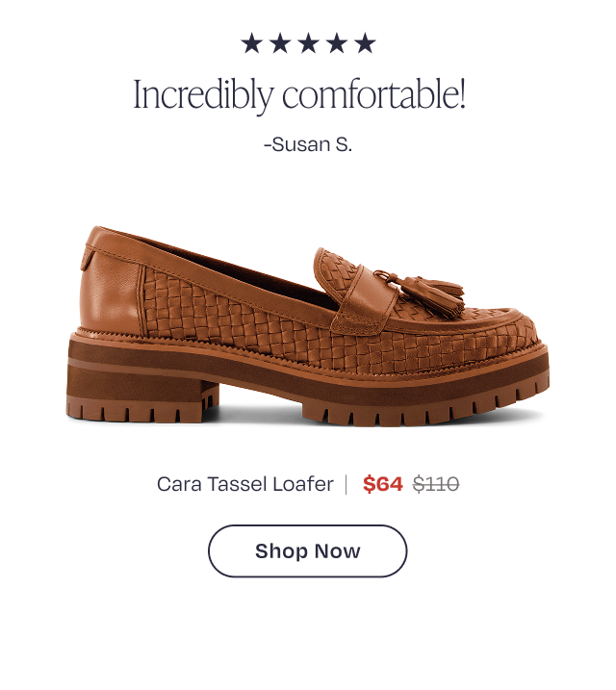Click the "Shop Now" button
Viewport: 616px width, 690px height.
click(308, 551)
